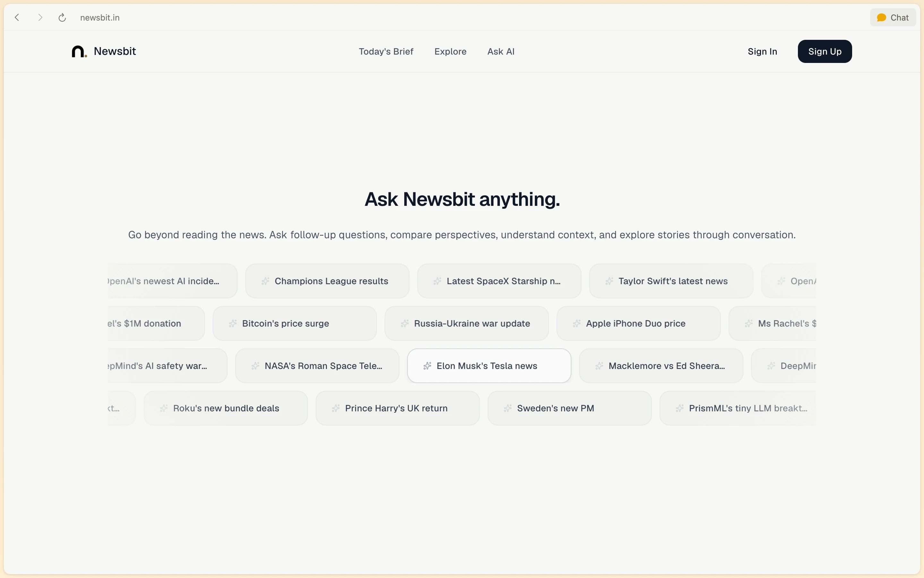This screenshot has width=924, height=578.
Task: Click the browser back arrow
Action: pyautogui.click(x=17, y=18)
